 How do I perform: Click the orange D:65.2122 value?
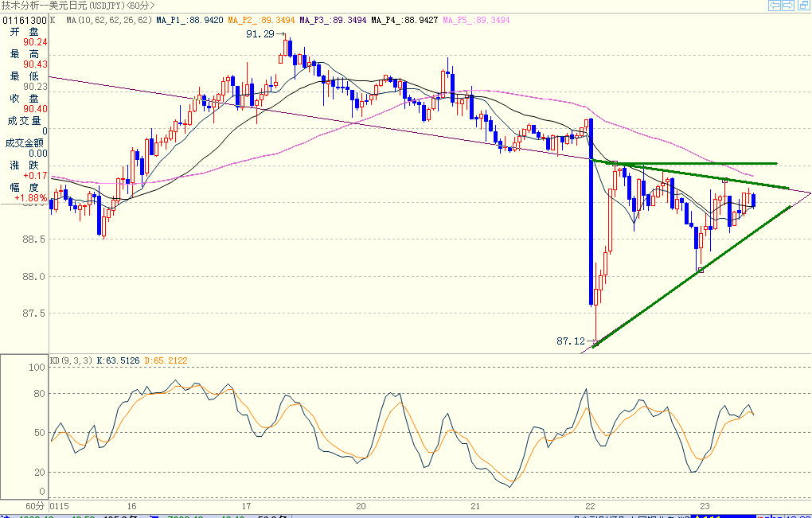click(166, 360)
